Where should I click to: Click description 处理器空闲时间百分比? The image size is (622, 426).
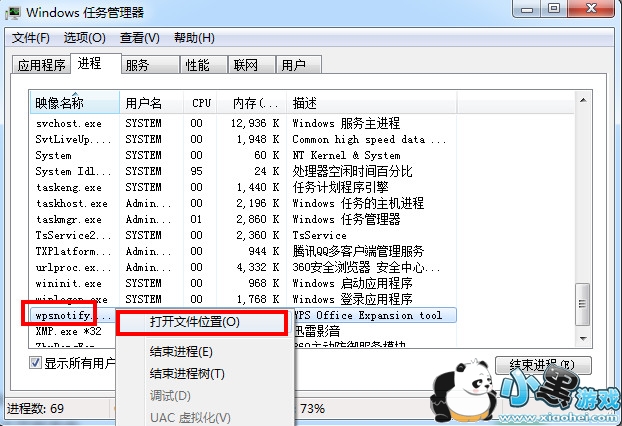point(352,171)
